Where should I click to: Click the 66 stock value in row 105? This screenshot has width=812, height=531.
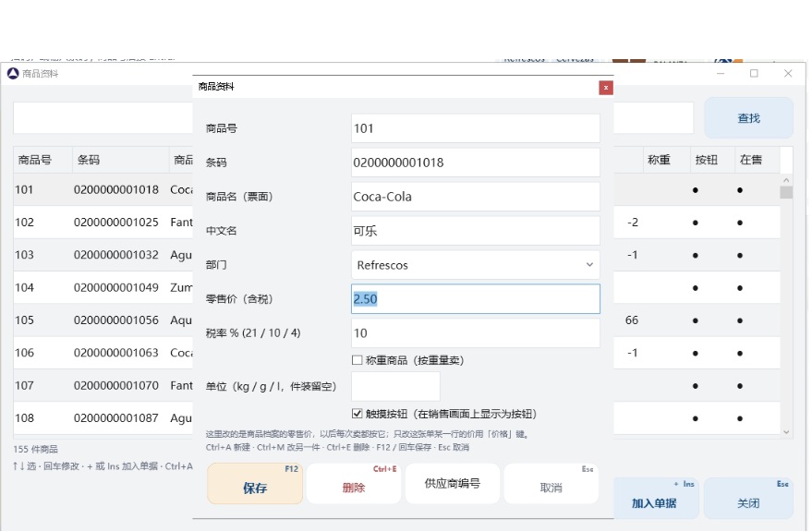coord(632,320)
